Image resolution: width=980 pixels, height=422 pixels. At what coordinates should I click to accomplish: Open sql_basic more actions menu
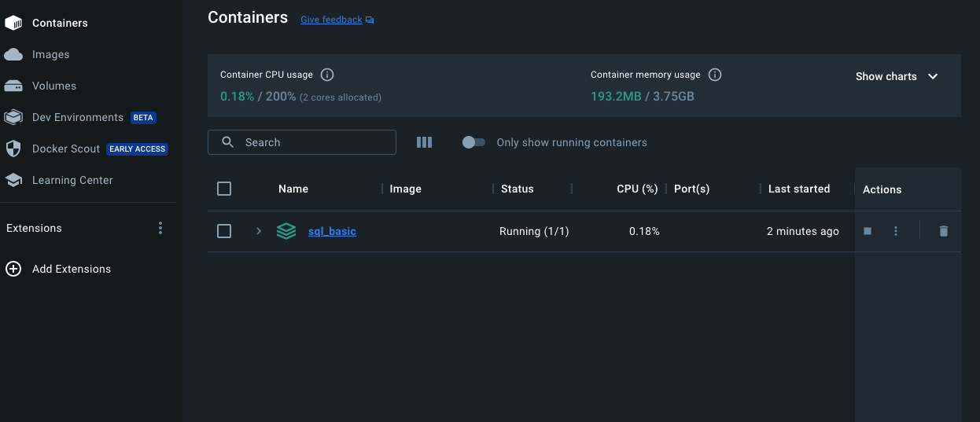coord(895,231)
